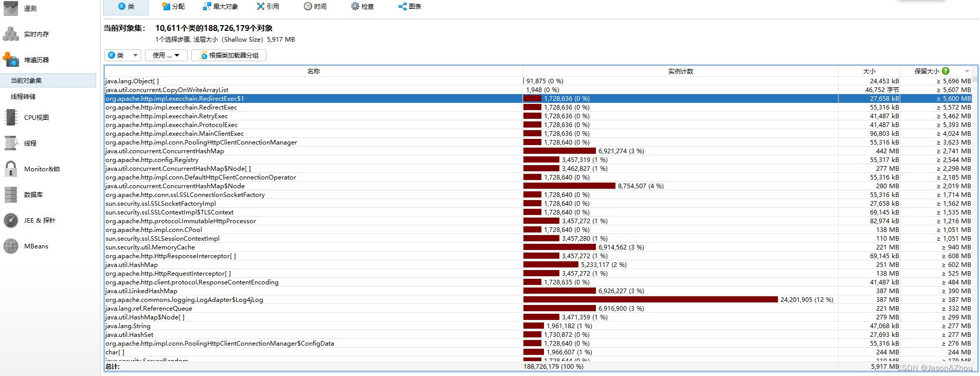Select the java.lang.Object[ ] row
Viewport: 980px width, 376px height.
[x=538, y=81]
